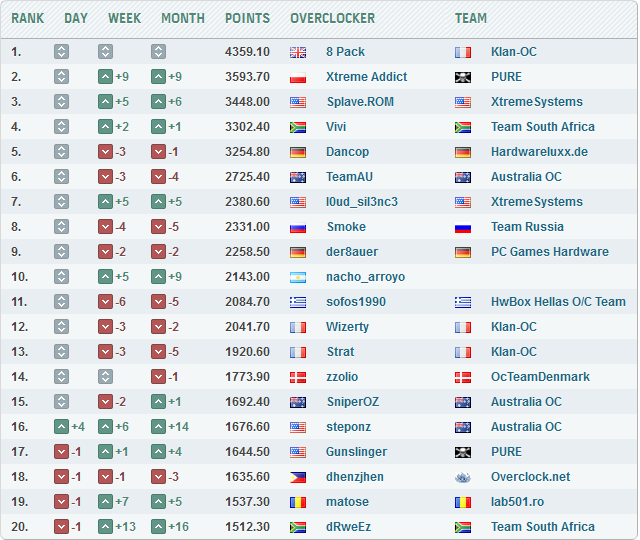The image size is (640, 540).
Task: Click the Danish flag beside zzolio
Action: [x=298, y=377]
